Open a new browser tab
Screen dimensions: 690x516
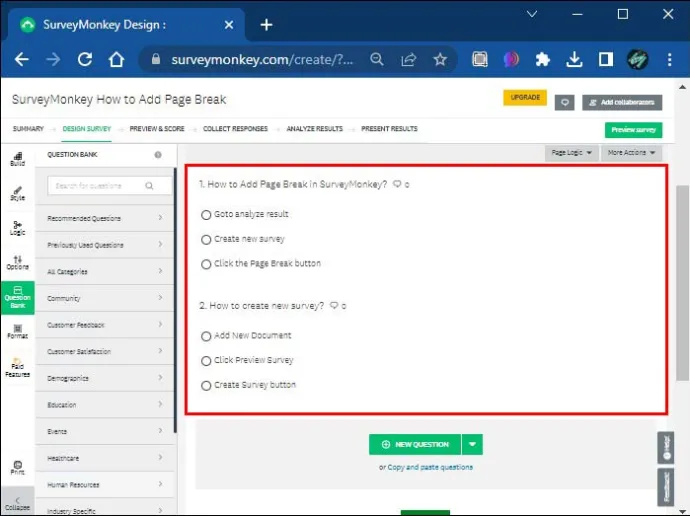(x=266, y=25)
